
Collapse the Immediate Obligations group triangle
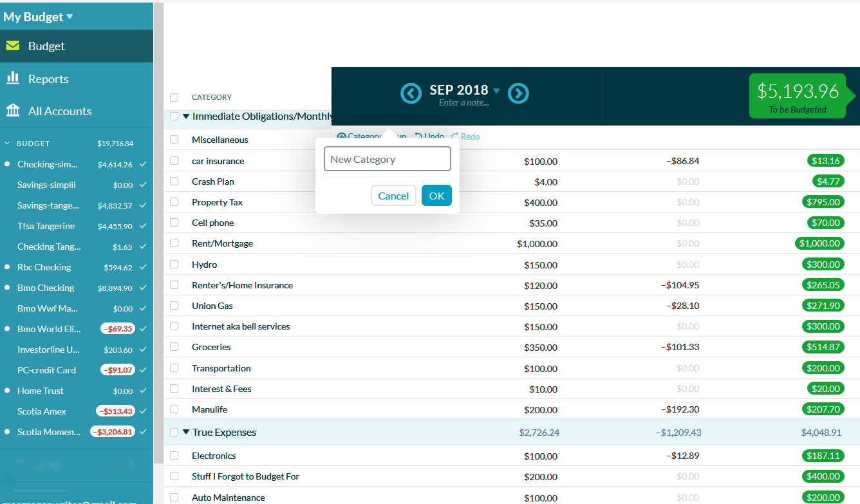186,117
